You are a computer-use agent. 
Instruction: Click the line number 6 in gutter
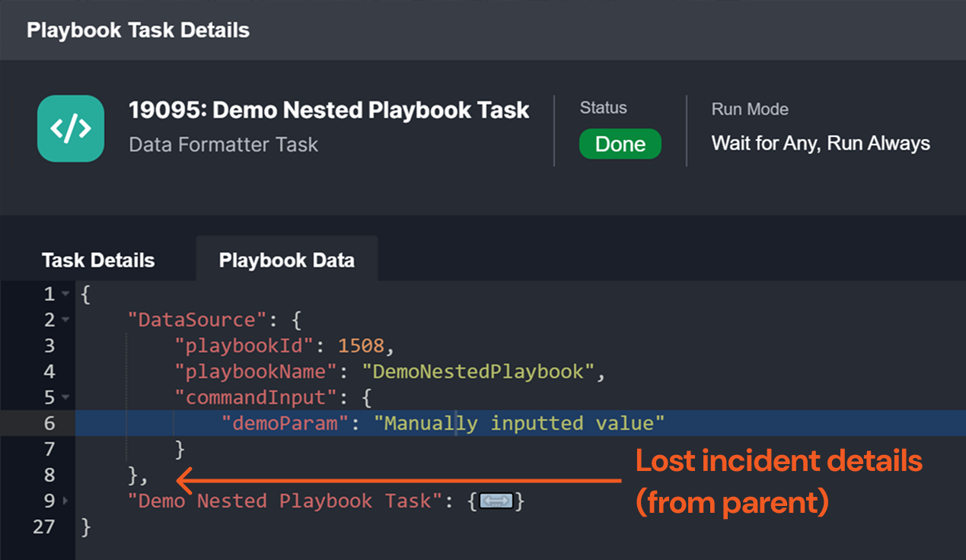coord(49,423)
